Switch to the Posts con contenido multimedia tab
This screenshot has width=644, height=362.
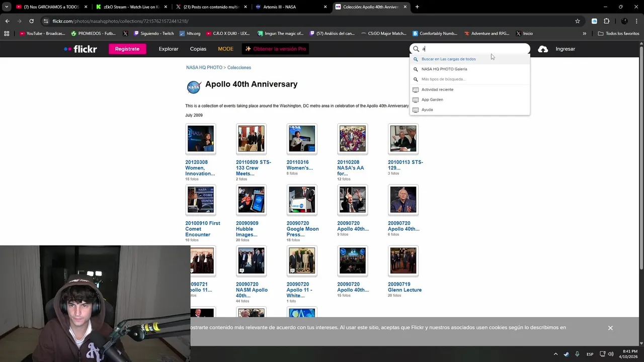210,7
